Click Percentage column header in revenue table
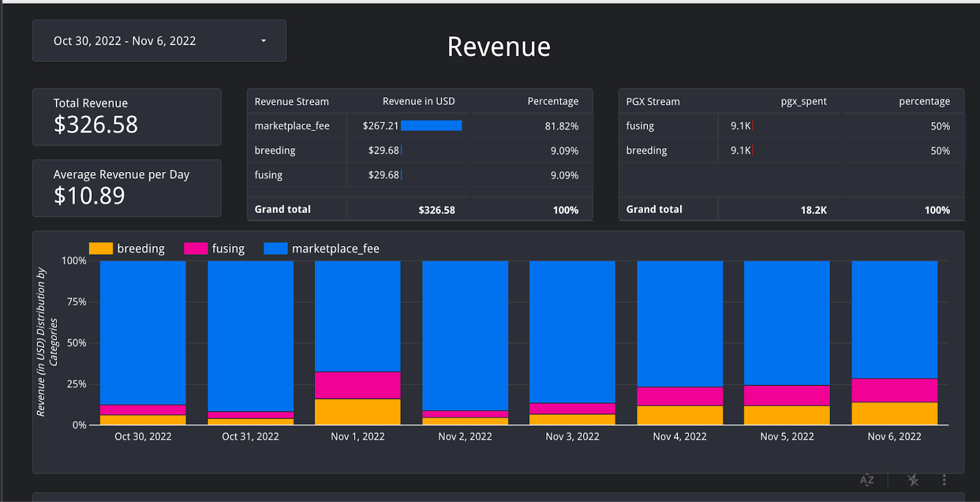 coord(552,102)
